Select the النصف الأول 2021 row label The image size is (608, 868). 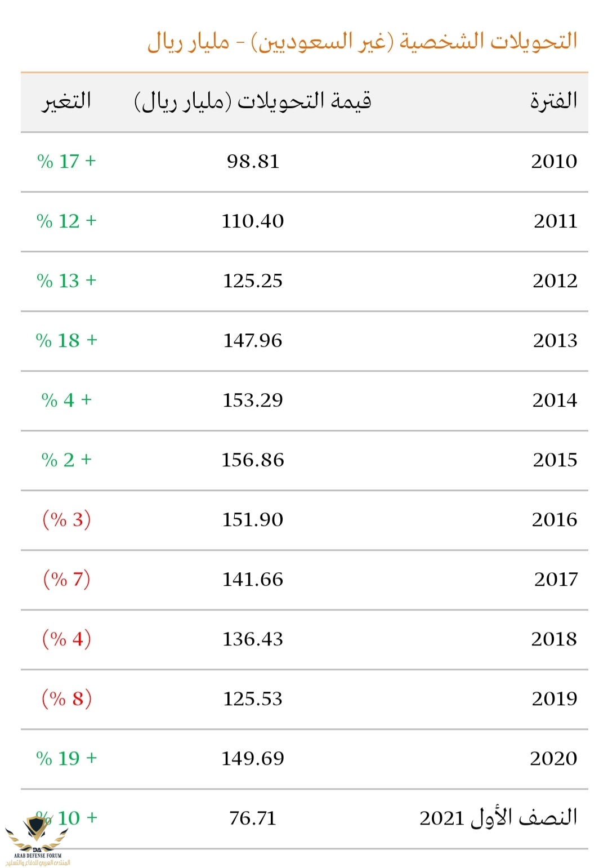(x=498, y=818)
